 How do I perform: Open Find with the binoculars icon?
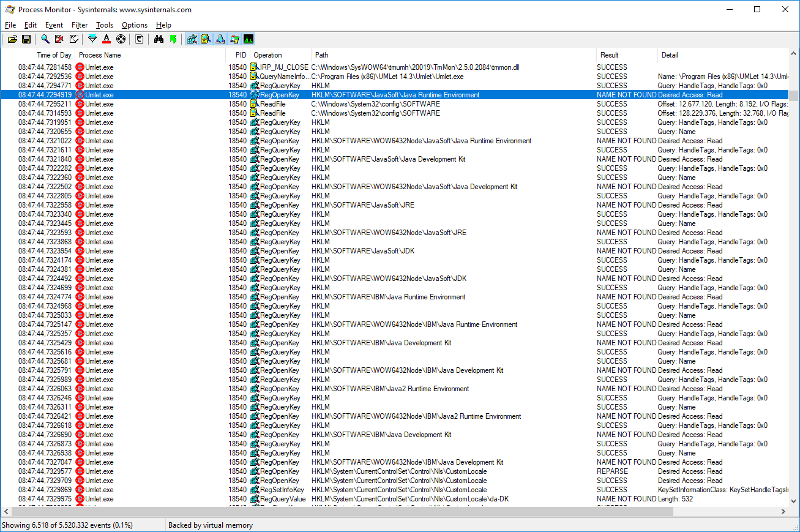pyautogui.click(x=159, y=39)
